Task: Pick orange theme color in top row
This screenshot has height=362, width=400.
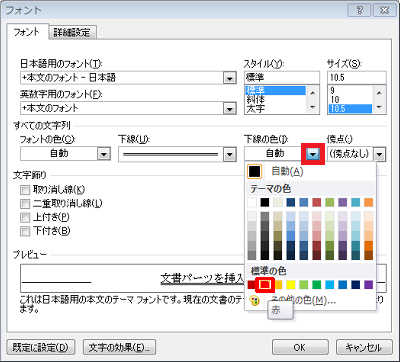Action: pyautogui.click(x=369, y=202)
